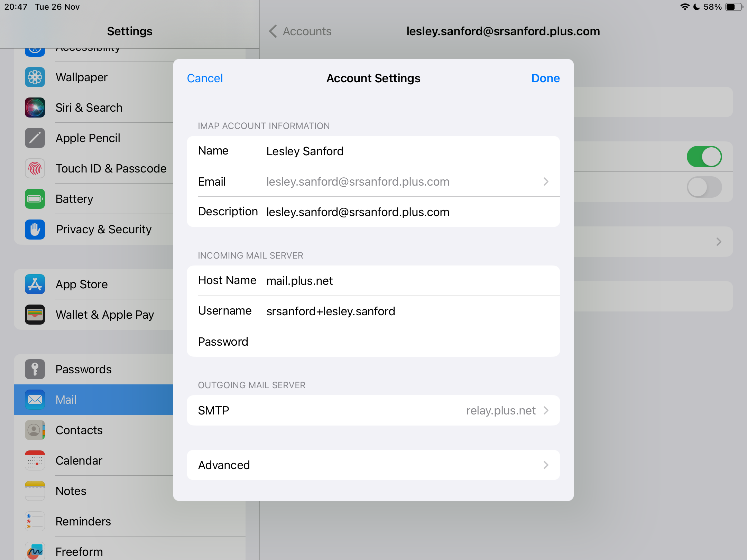Tap the greyed email address value
The width and height of the screenshot is (747, 560).
358,181
